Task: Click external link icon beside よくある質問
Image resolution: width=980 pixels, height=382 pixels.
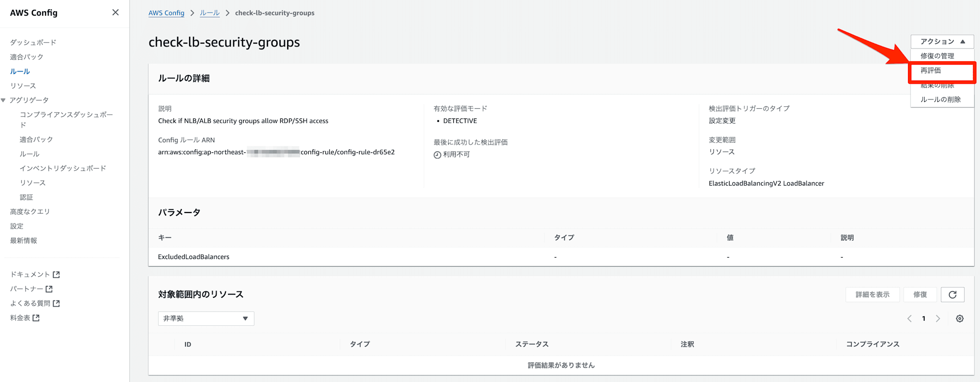Action: point(56,304)
